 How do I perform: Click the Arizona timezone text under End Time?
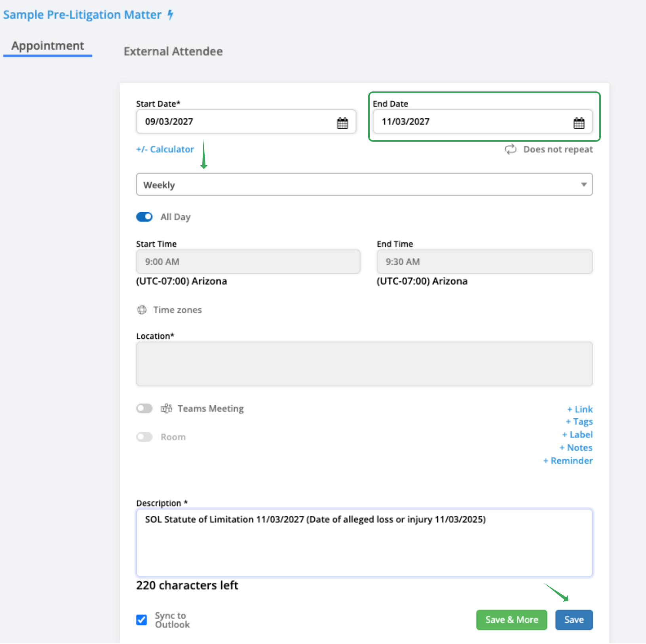coord(422,281)
